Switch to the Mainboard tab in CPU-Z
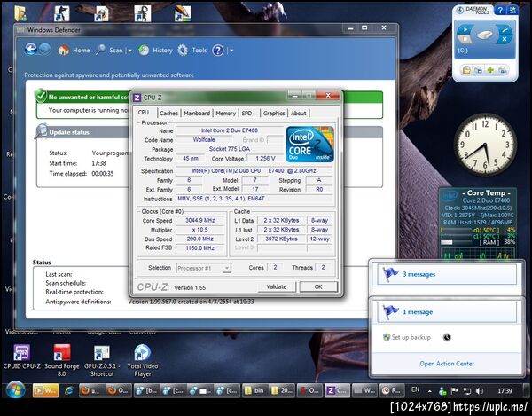532x416 pixels. point(197,114)
